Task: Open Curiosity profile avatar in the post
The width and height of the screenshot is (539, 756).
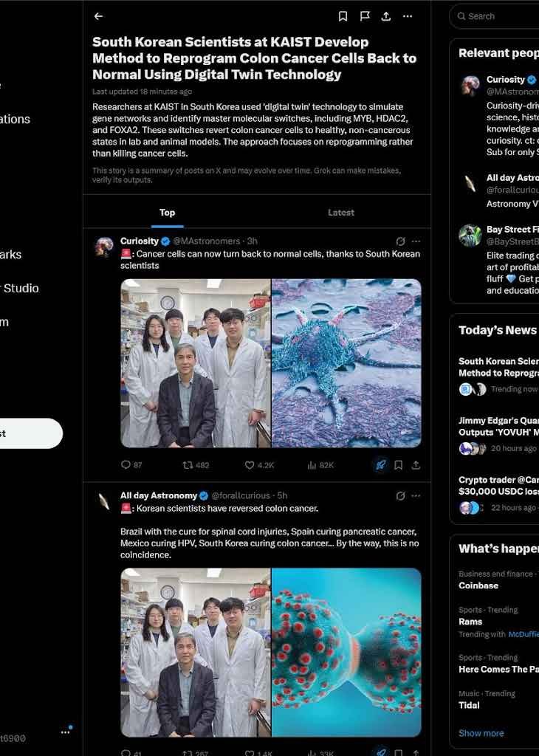Action: click(103, 247)
